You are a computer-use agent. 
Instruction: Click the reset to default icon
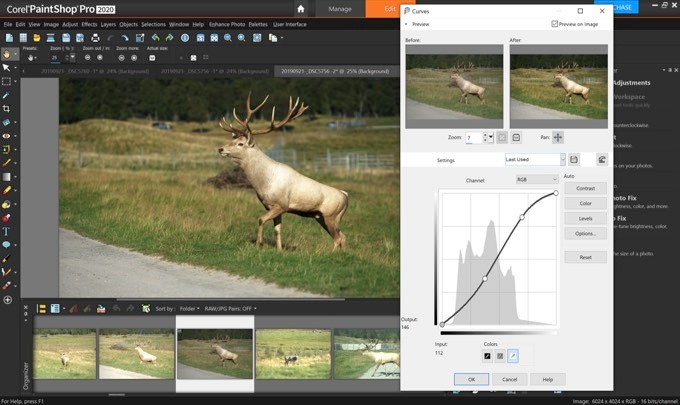(x=602, y=159)
